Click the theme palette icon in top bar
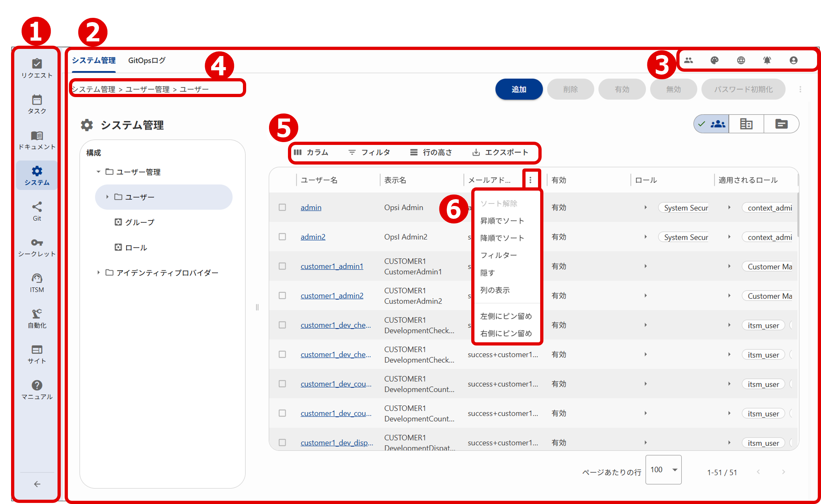The image size is (821, 504). (715, 60)
